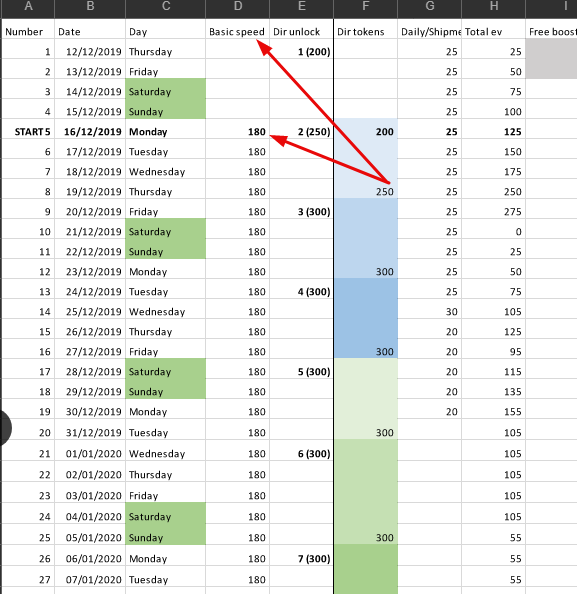Select column G header
Image resolution: width=577 pixels, height=594 pixels.
tap(430, 8)
